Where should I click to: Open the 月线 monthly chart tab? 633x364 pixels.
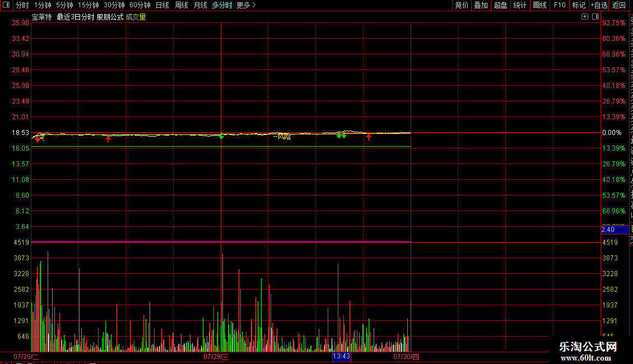tap(200, 5)
